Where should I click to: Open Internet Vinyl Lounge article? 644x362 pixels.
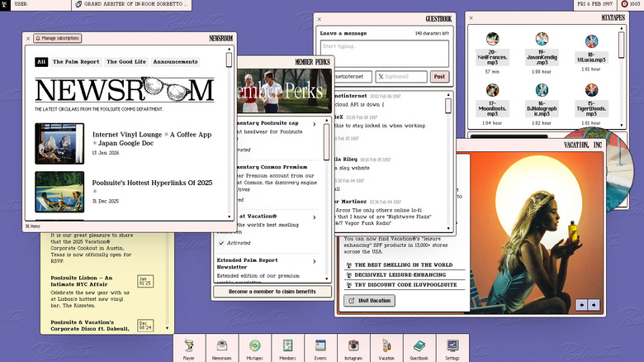[x=152, y=139]
